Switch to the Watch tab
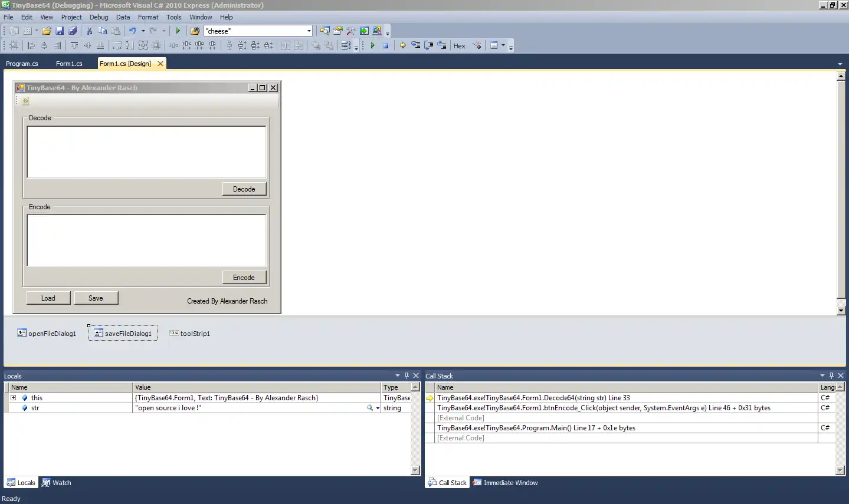849x504 pixels. (57, 483)
